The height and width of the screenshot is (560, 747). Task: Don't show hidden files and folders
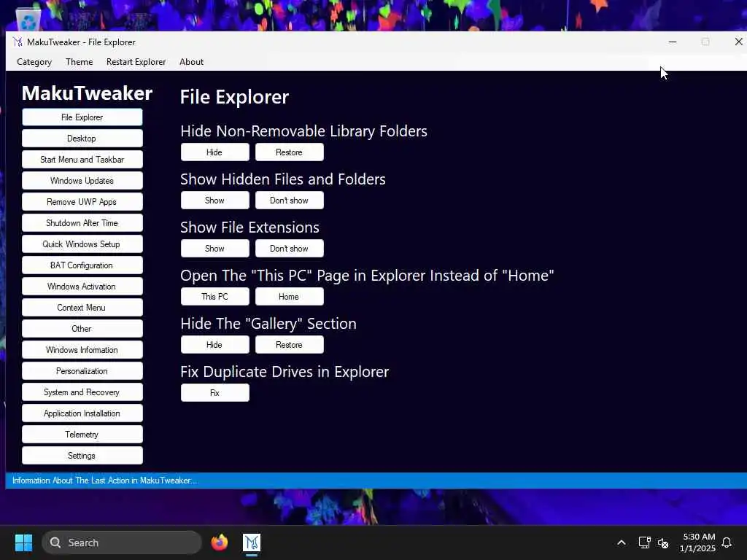pyautogui.click(x=289, y=201)
